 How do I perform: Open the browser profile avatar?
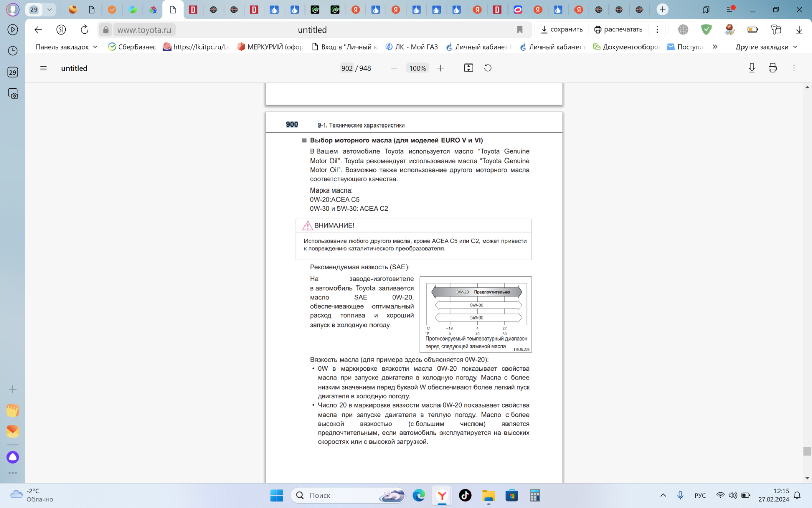(x=13, y=9)
